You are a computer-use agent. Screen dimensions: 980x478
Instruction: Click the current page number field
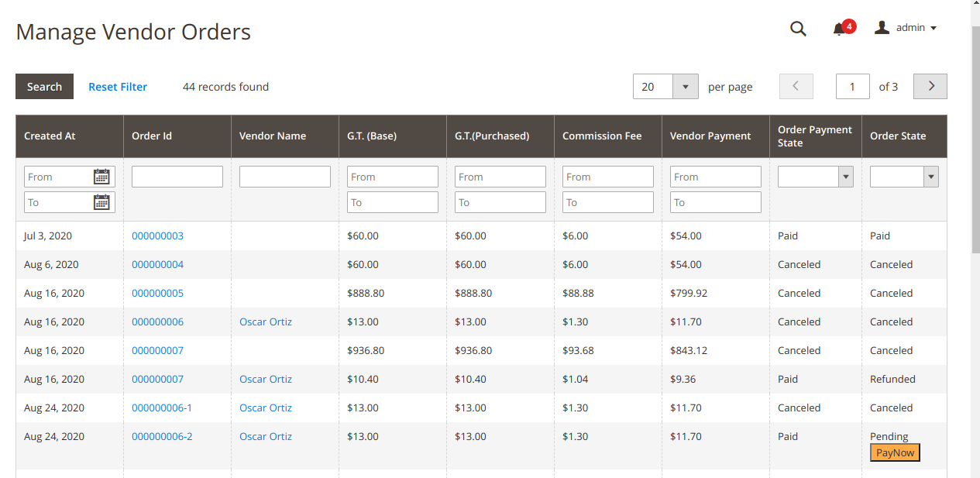(852, 87)
